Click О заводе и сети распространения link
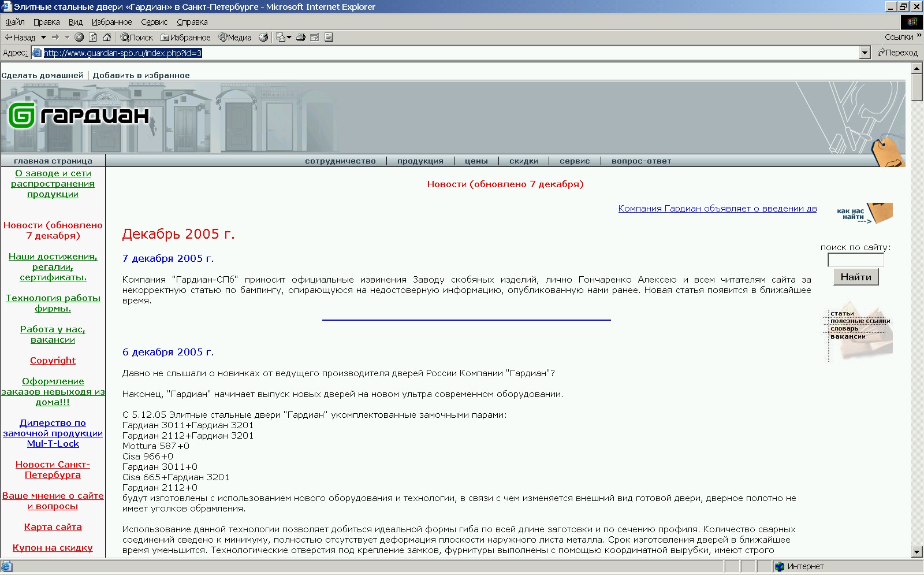Screen dimensions: 924x575 pyautogui.click(x=53, y=184)
